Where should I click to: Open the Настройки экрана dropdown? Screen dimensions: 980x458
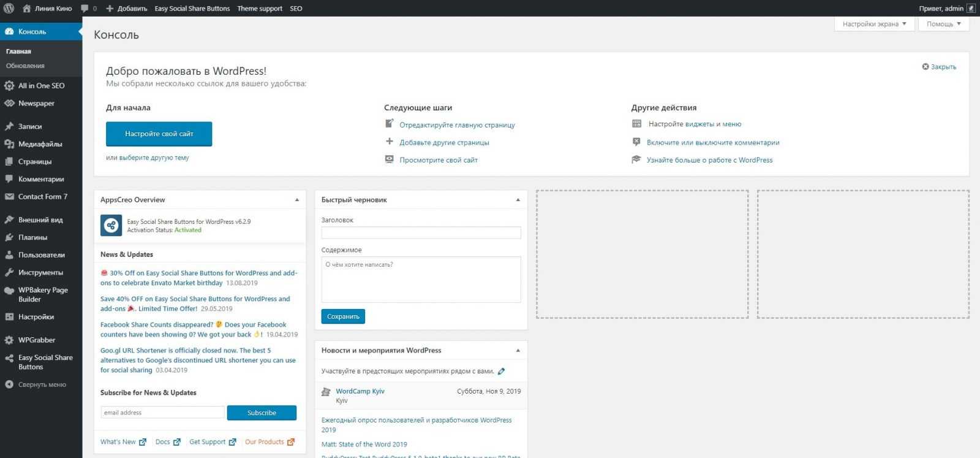[x=874, y=24]
